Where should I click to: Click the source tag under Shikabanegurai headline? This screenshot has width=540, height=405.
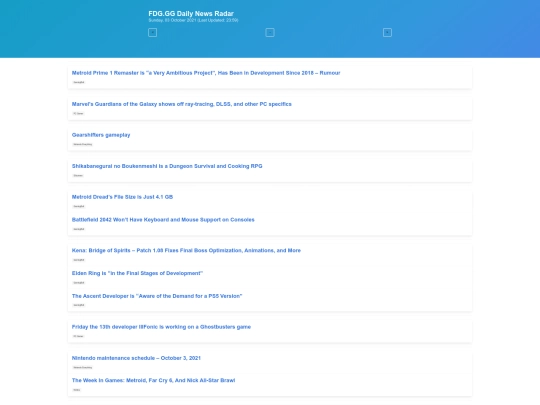78,175
